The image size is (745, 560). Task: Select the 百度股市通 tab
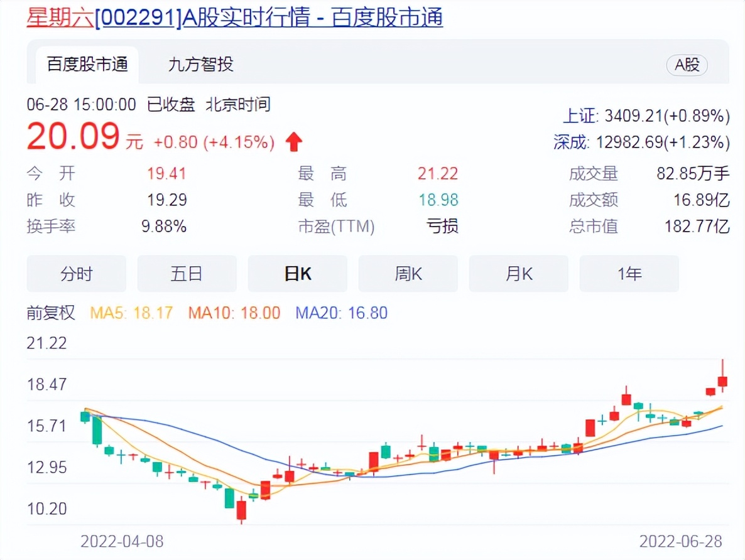[87, 65]
